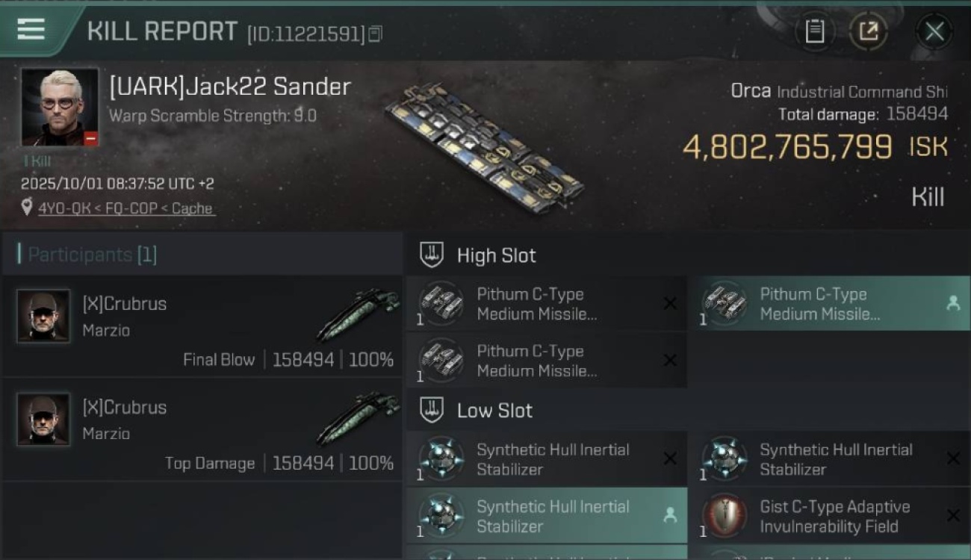Click the High Slot section icon
Screen dimensions: 971x560
click(432, 255)
